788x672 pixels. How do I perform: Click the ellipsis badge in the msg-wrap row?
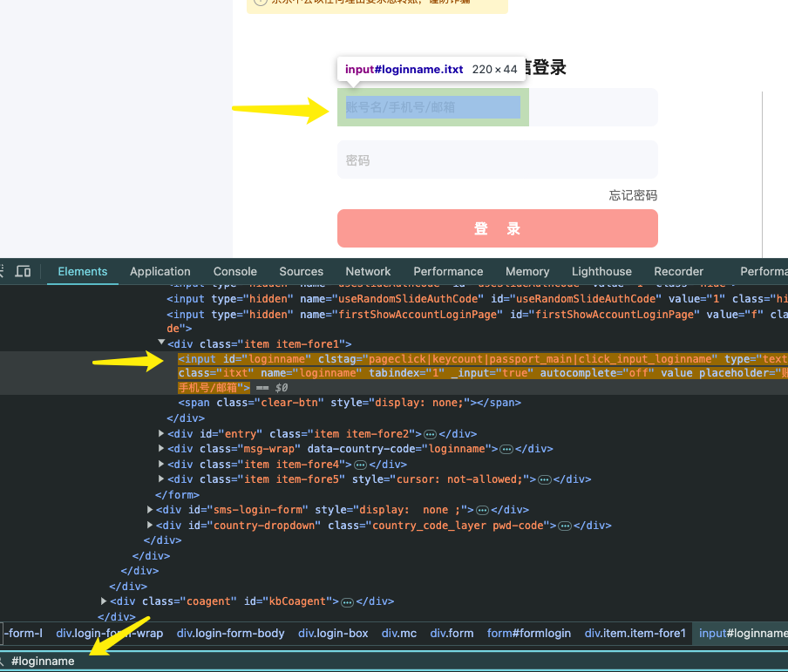pyautogui.click(x=506, y=450)
